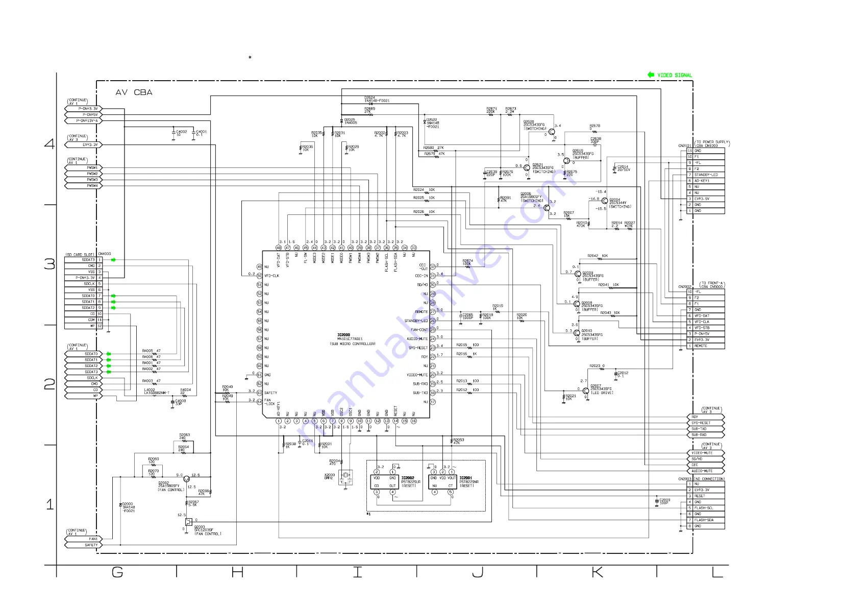Click grid row number 1
The image size is (868, 608).
[50, 504]
